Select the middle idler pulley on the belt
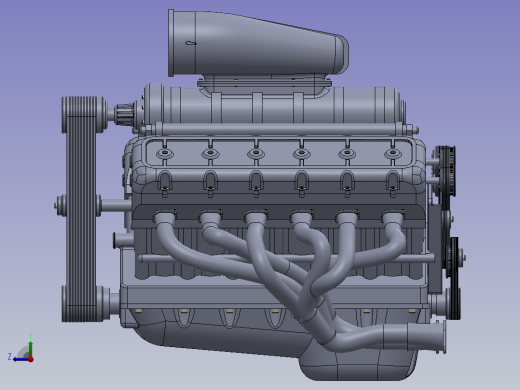This screenshot has height=390, width=520. pyautogui.click(x=79, y=206)
